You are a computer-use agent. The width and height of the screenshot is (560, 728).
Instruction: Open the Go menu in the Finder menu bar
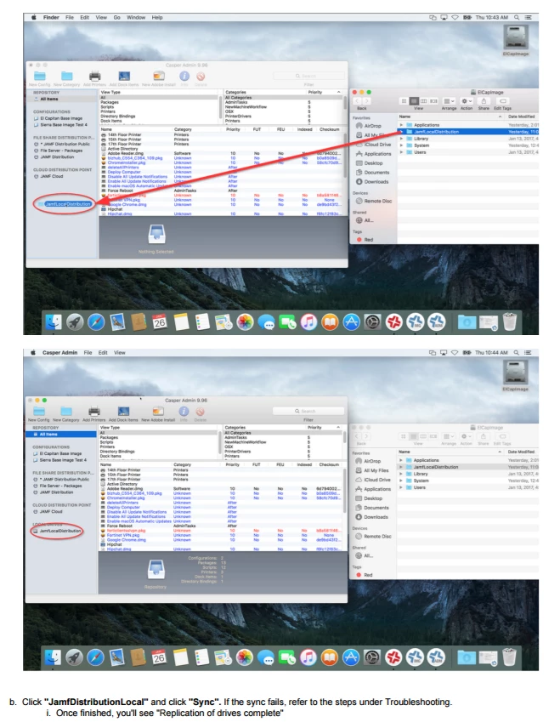(117, 17)
